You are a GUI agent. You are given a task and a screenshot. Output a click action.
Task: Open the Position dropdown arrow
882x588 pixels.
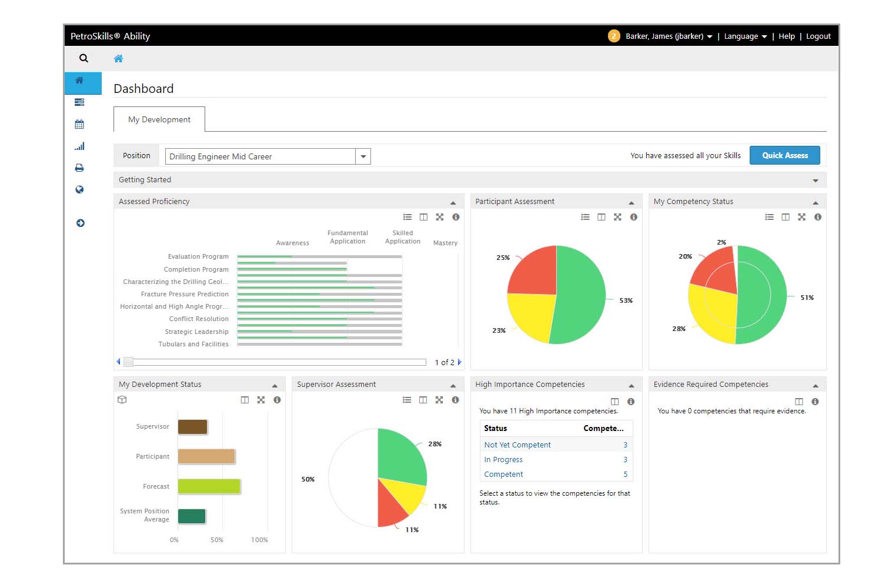363,156
